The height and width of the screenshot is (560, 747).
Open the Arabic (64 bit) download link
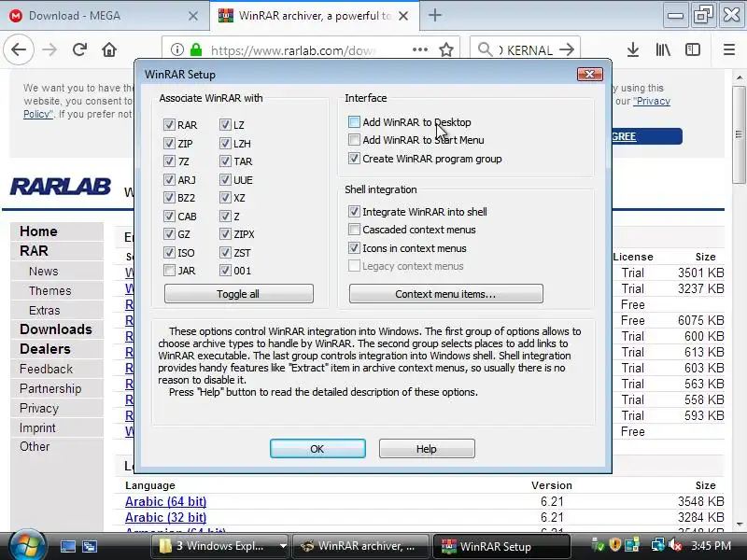click(x=166, y=501)
